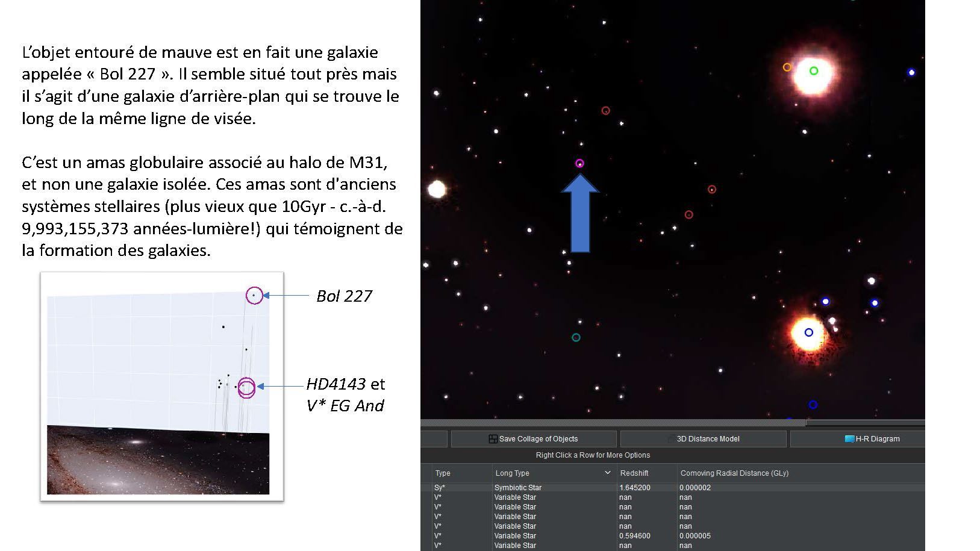Select the magenta-circled Bol 227 marker in sky image
The height and width of the screenshot is (551, 980).
[579, 163]
